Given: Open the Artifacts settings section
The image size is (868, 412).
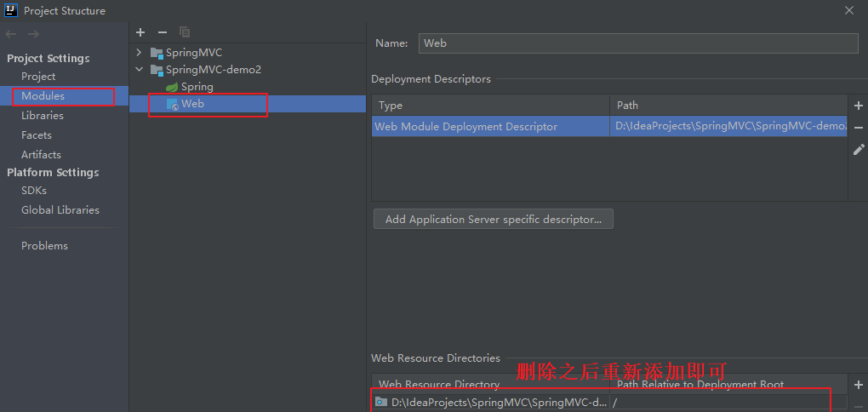Looking at the screenshot, I should [41, 155].
